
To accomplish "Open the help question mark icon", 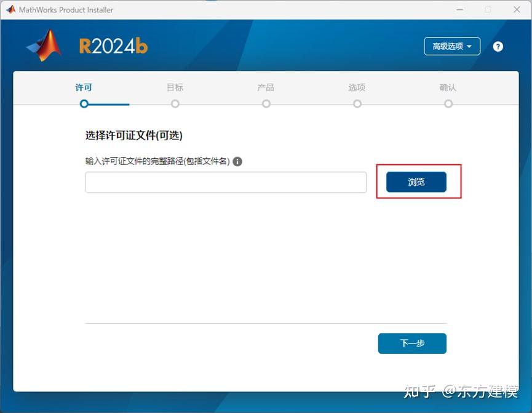I will [498, 46].
